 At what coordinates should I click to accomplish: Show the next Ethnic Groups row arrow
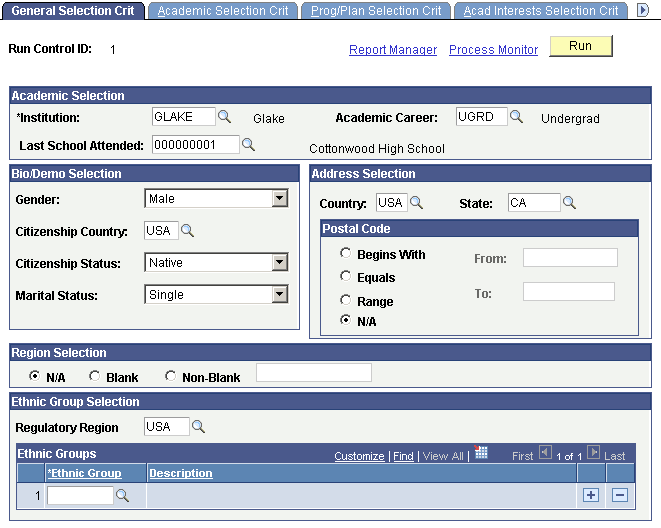pyautogui.click(x=593, y=453)
